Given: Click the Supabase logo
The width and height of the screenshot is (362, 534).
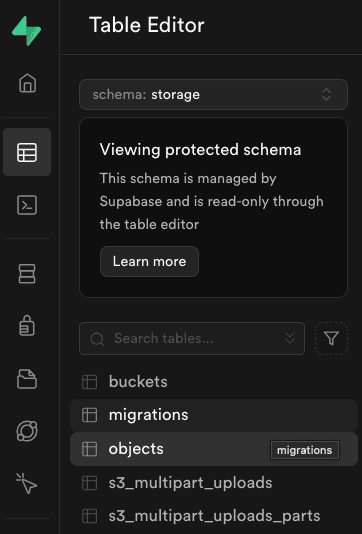Looking at the screenshot, I should tap(27, 31).
